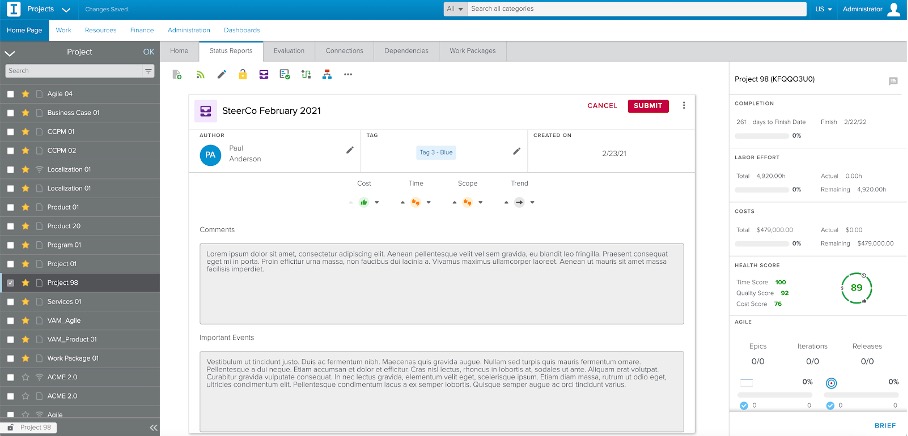Toggle favorite star for Agile 04
This screenshot has width=908, height=436.
[x=24, y=94]
